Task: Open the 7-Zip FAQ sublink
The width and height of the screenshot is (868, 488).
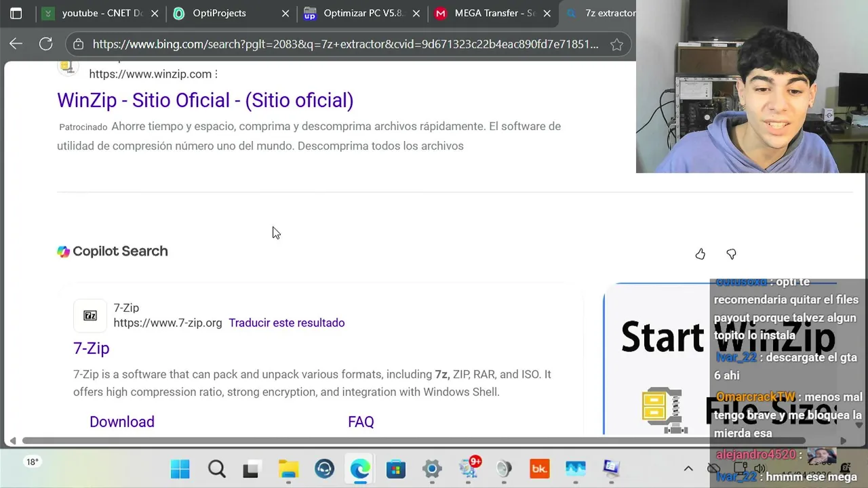Action: point(361,422)
